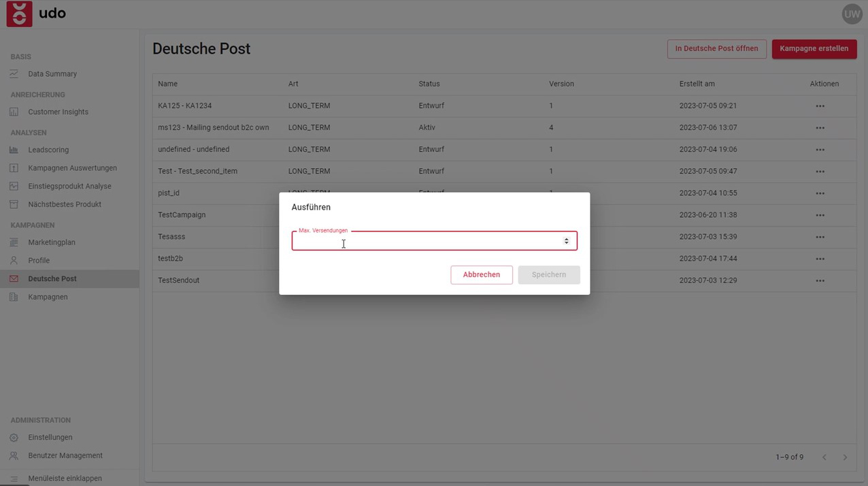Select the KA125 - KA1234 campaign name
The height and width of the screenshot is (486, 868).
click(185, 106)
